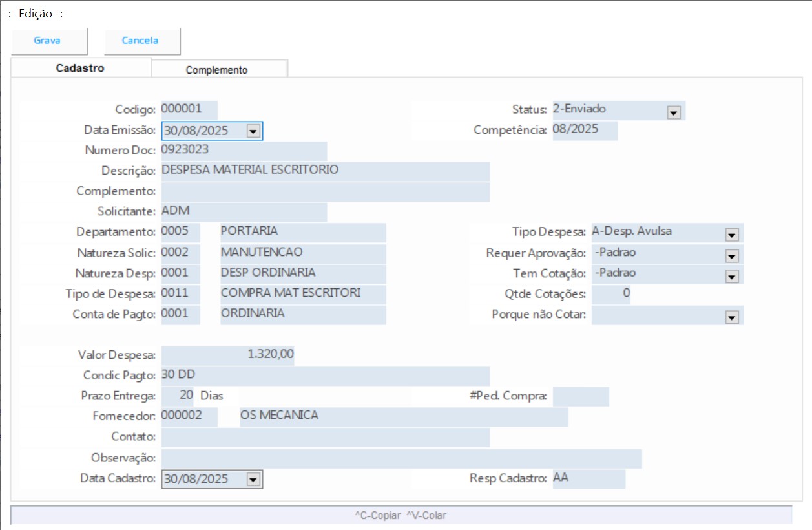Focus the Observação text field
This screenshot has height=530, width=812.
[401, 458]
